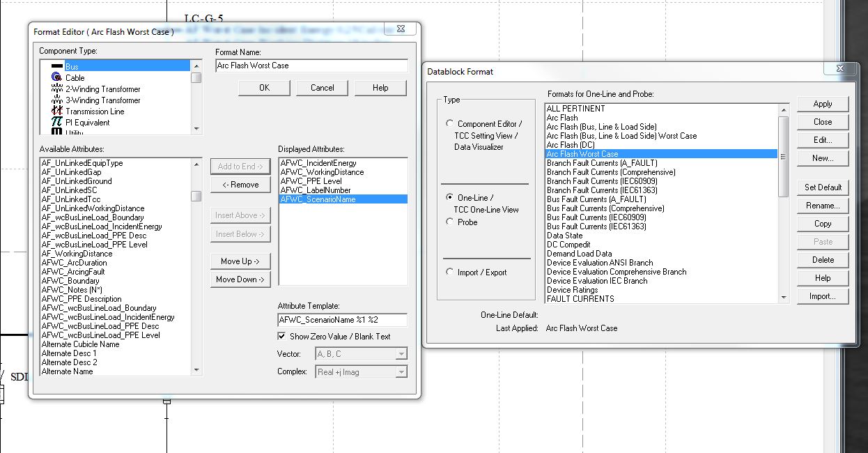Select the One-Line / TCC One-Line View radio
868x453 pixels.
click(449, 197)
